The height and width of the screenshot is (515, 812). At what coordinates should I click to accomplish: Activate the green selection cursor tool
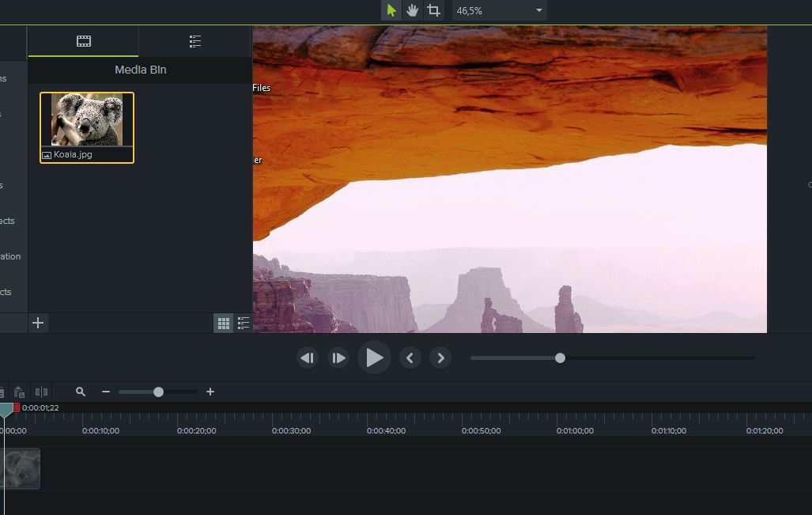coord(390,10)
